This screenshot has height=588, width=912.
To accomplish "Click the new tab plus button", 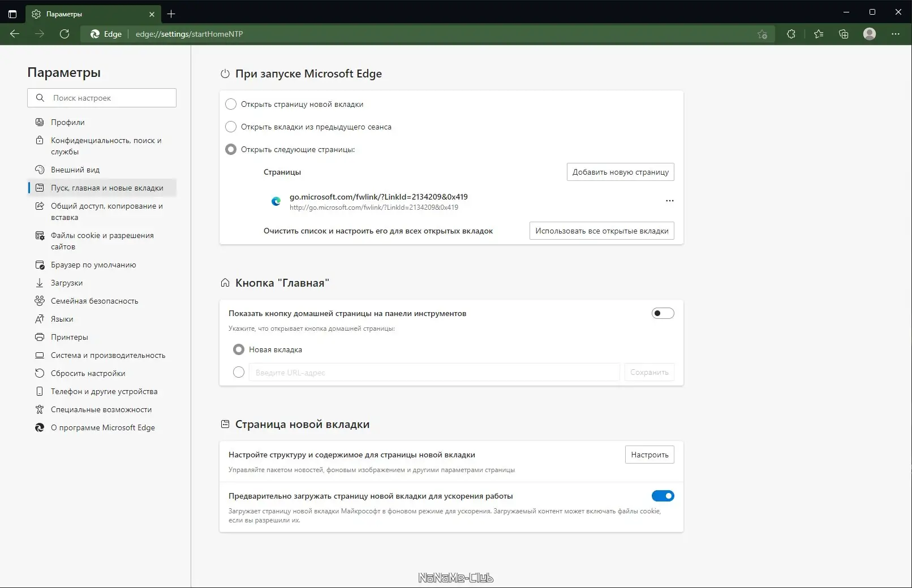I will 171,14.
